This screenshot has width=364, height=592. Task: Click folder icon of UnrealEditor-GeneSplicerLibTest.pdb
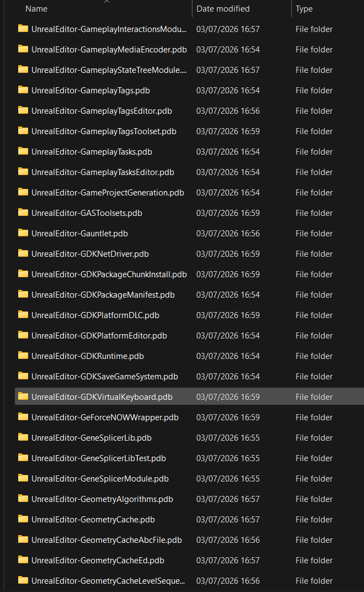23,457
